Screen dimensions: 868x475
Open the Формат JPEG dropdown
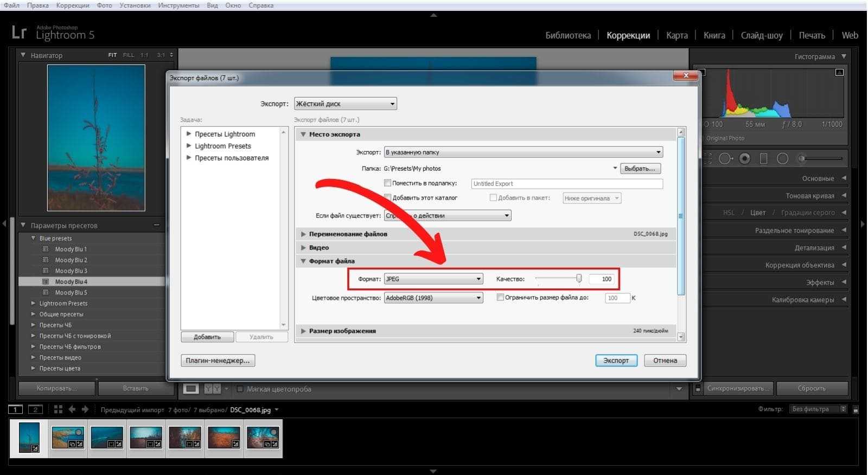click(433, 279)
